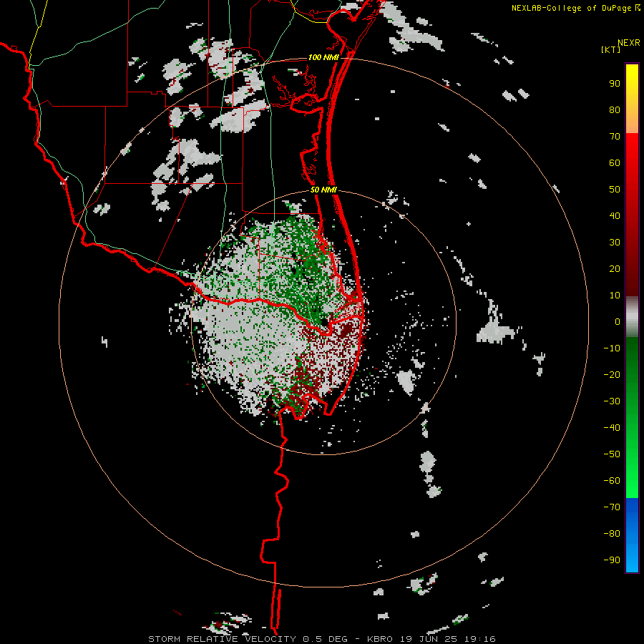Click the 90 value on velocity scale
Image resolution: width=644 pixels, height=644 pixels.
point(615,84)
